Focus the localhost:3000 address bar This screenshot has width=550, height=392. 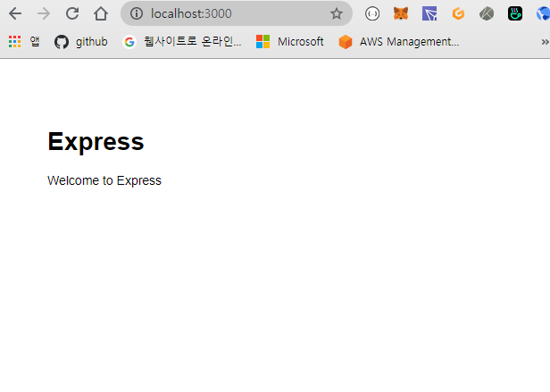[x=236, y=13]
